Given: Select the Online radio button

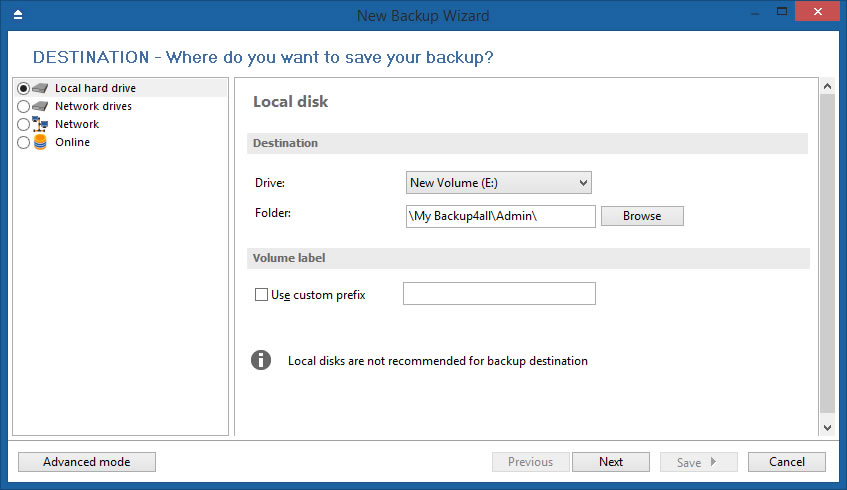Looking at the screenshot, I should coord(23,143).
